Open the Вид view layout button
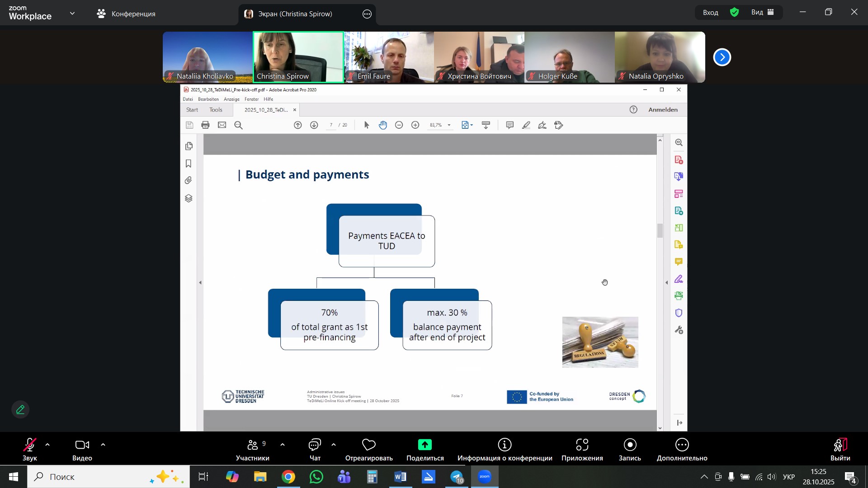The width and height of the screenshot is (868, 488). [x=763, y=13]
